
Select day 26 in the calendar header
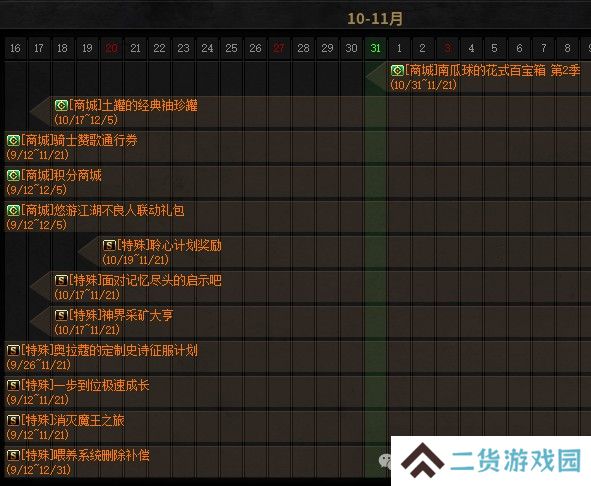coord(255,48)
